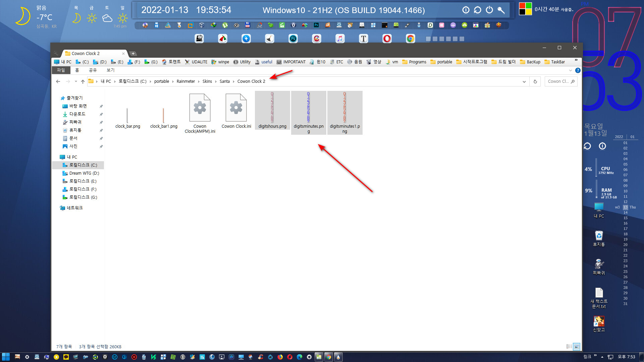Open the 신맞고 desktop shortcut
Image resolution: width=644 pixels, height=362 pixels.
(x=599, y=324)
